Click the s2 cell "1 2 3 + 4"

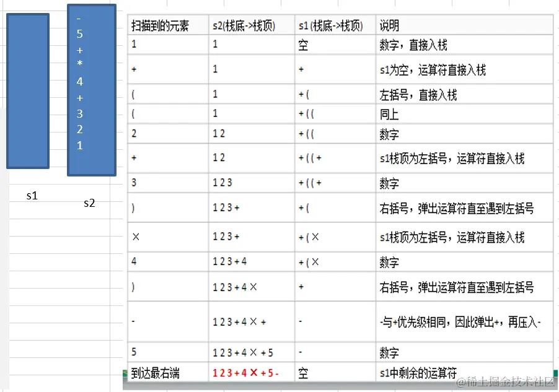tap(252, 262)
